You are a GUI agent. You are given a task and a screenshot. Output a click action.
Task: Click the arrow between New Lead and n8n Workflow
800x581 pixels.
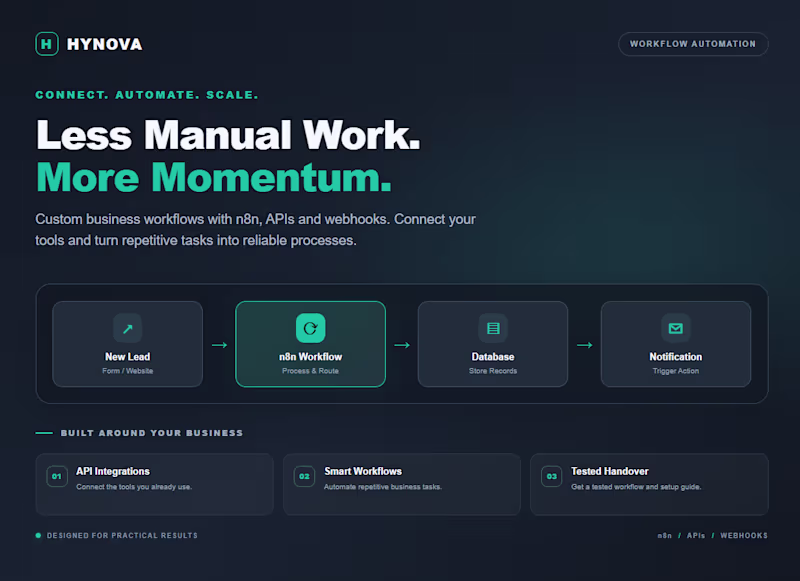219,345
